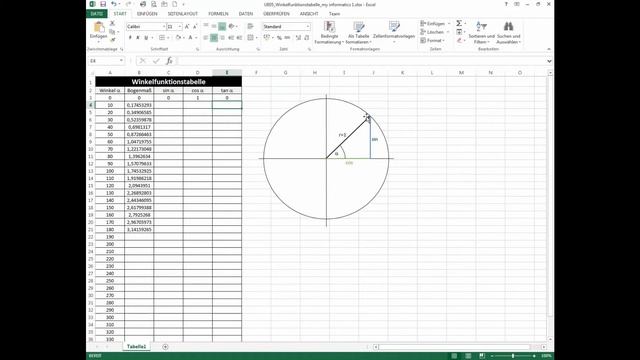Apply fill color with the paint bucket
This screenshot has height=360, width=640.
(x=178, y=38)
